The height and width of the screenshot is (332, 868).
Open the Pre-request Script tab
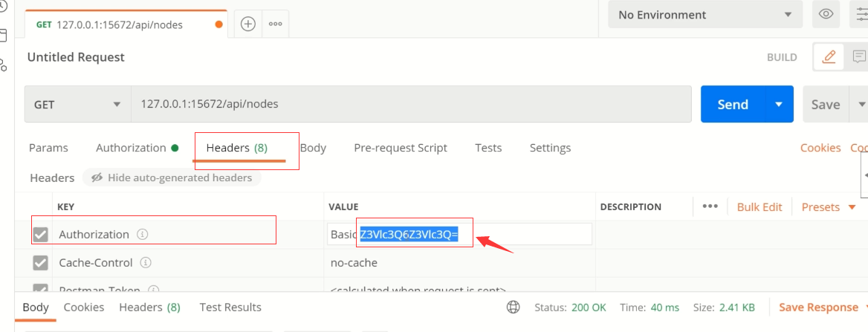coord(401,148)
